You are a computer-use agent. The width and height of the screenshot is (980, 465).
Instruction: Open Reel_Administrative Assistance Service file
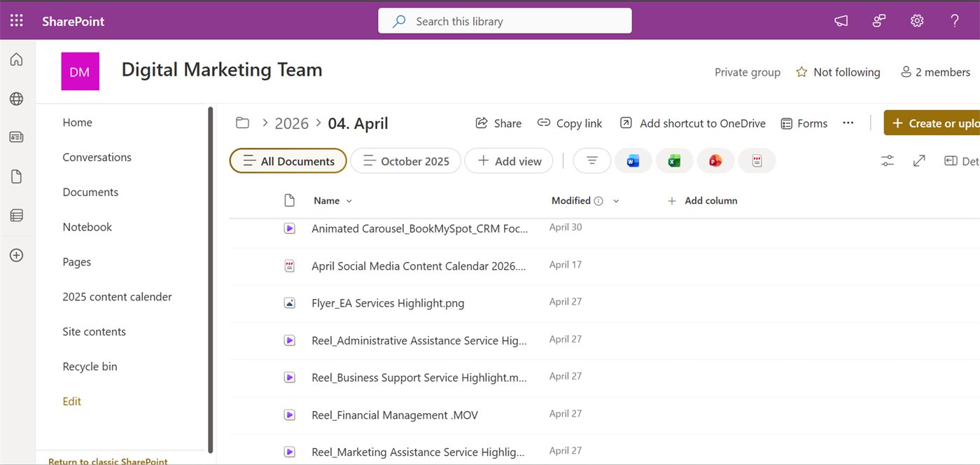tap(419, 340)
